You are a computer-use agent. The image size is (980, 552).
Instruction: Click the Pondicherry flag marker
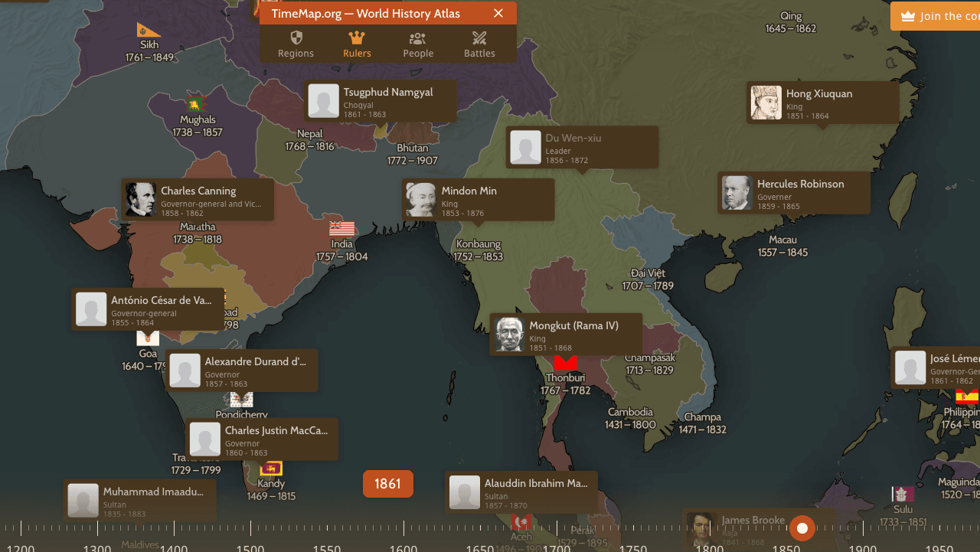coord(241,399)
